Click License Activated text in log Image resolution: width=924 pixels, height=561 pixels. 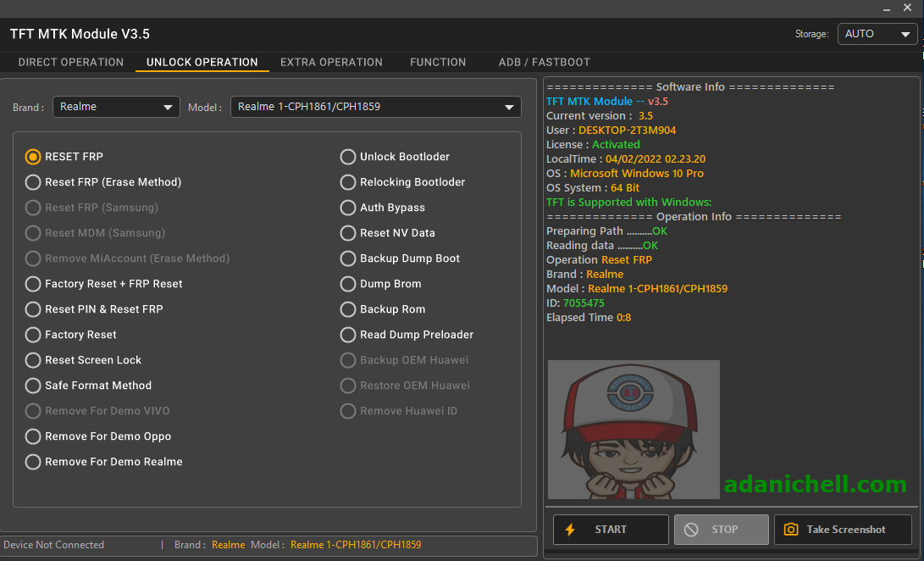[593, 145]
